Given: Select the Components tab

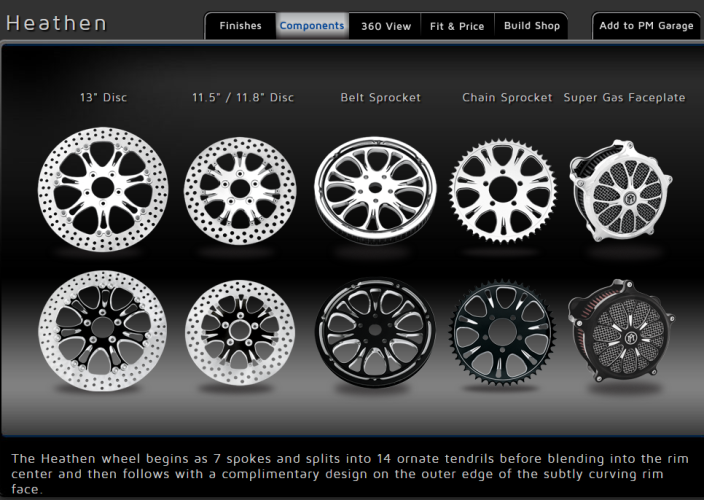Looking at the screenshot, I should (312, 26).
